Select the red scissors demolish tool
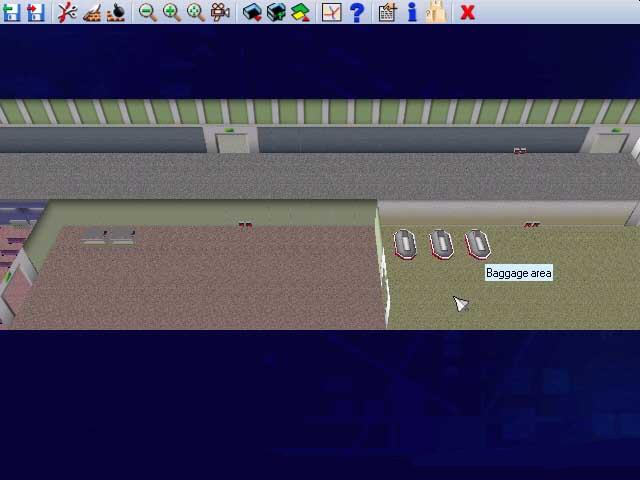 (67, 12)
